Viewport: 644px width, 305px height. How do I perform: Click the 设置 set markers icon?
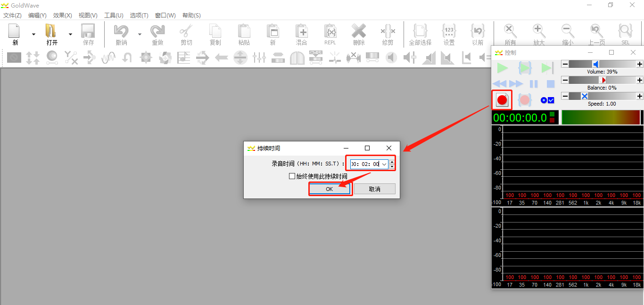[449, 35]
